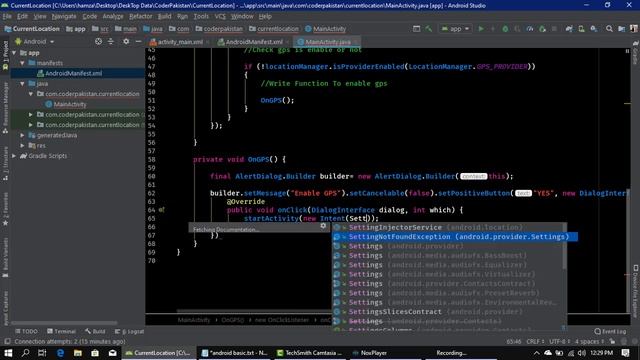Click the gutter override marker on line 64

coord(162,210)
